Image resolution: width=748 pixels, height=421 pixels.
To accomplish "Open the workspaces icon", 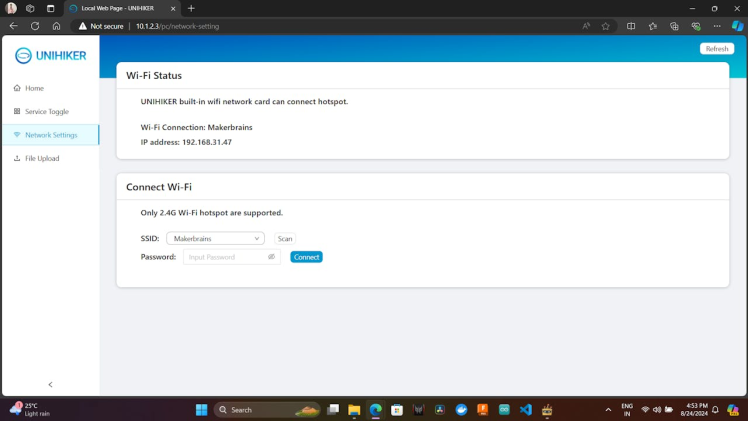I will click(30, 8).
